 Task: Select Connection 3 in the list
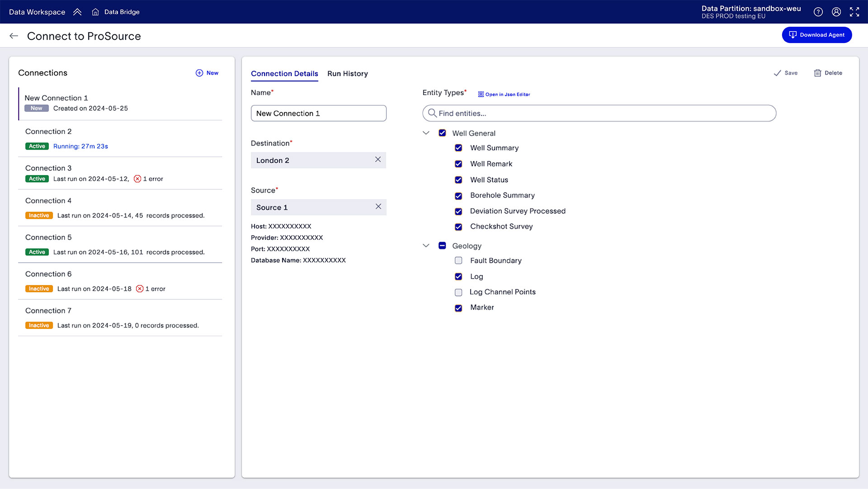click(120, 173)
